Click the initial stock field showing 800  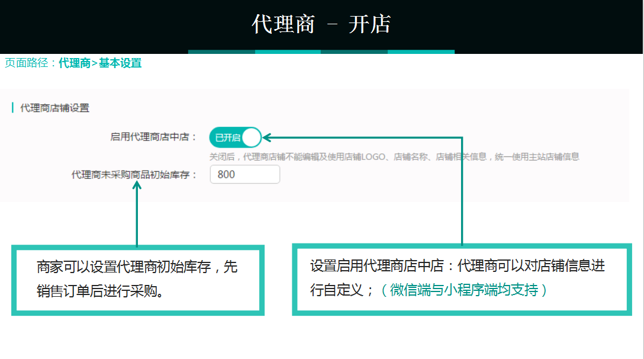tap(244, 175)
